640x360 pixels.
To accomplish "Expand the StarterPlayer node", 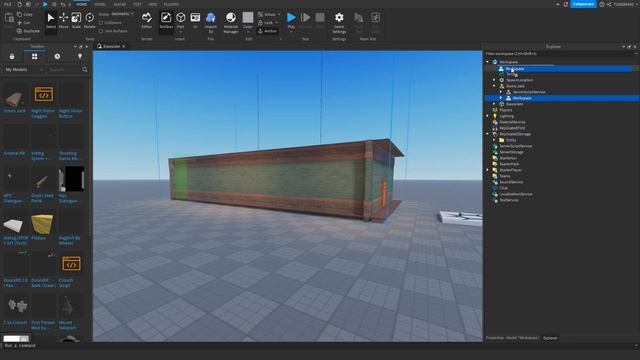I will [x=487, y=170].
